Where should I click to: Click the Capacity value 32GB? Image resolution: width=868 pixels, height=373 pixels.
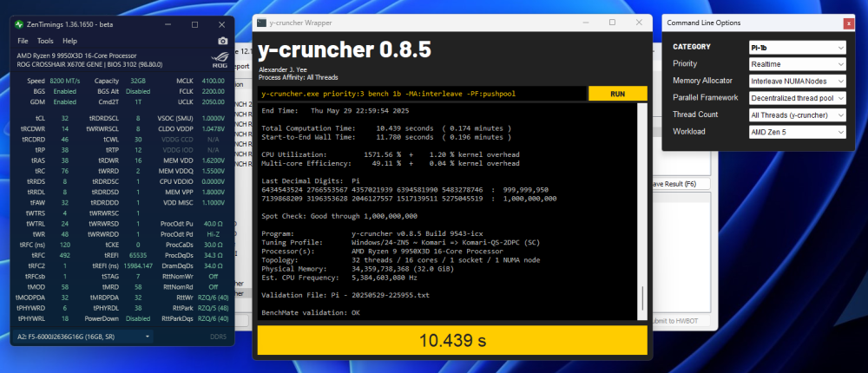(138, 81)
